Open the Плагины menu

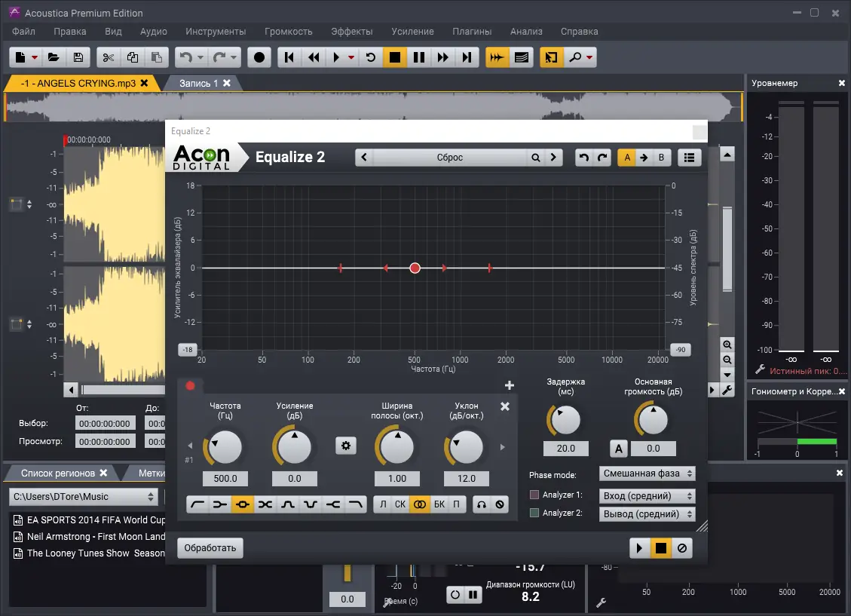click(472, 32)
